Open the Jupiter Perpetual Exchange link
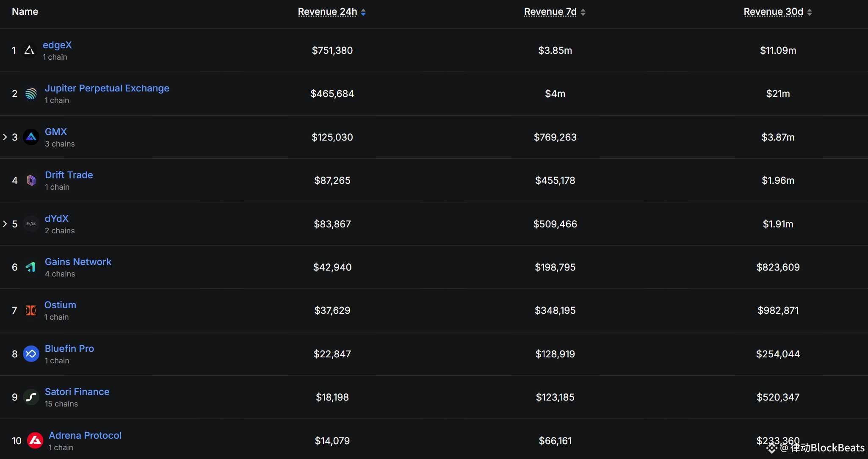Image resolution: width=868 pixels, height=459 pixels. [107, 88]
